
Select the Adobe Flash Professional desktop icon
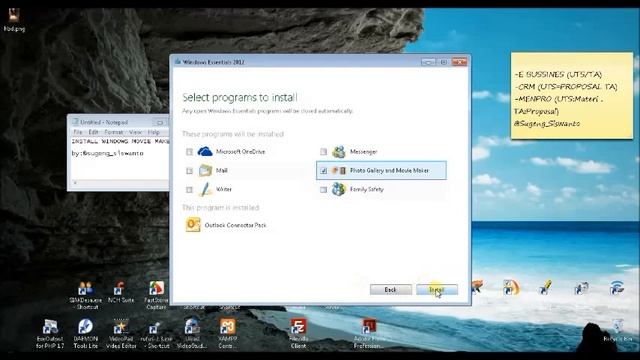(x=369, y=333)
